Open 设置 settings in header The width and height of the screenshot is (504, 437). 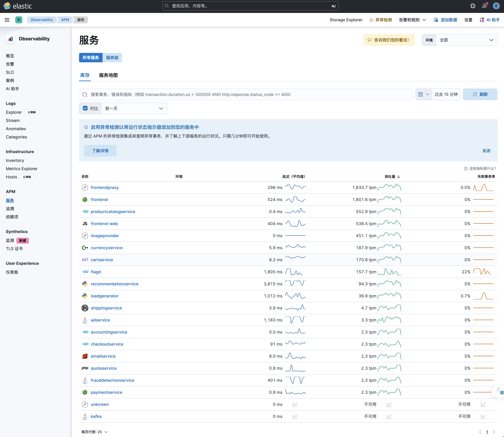[x=468, y=20]
